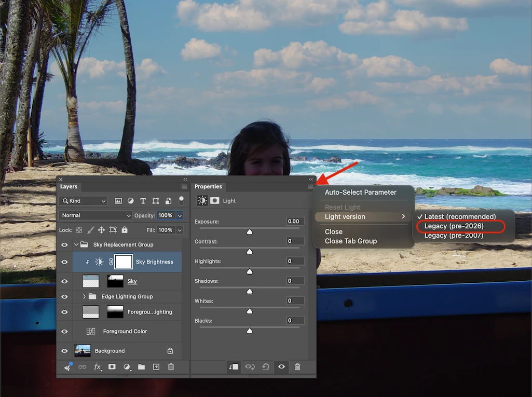This screenshot has height=397, width=532.
Task: Hide the Sky Brightness layer
Action: click(64, 262)
